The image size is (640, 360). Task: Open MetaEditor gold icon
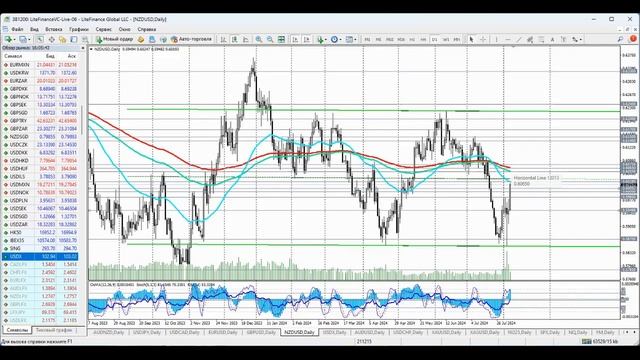(x=141, y=39)
